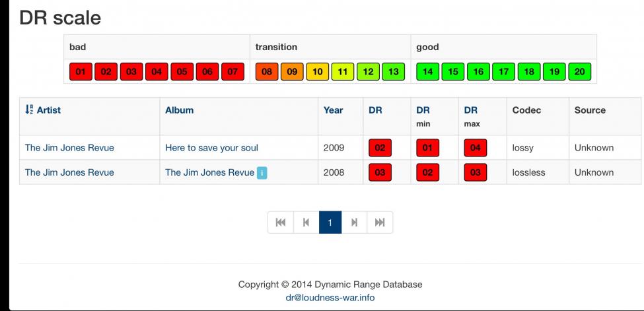Go to previous page using pagination icon
The height and width of the screenshot is (311, 644).
(x=306, y=223)
